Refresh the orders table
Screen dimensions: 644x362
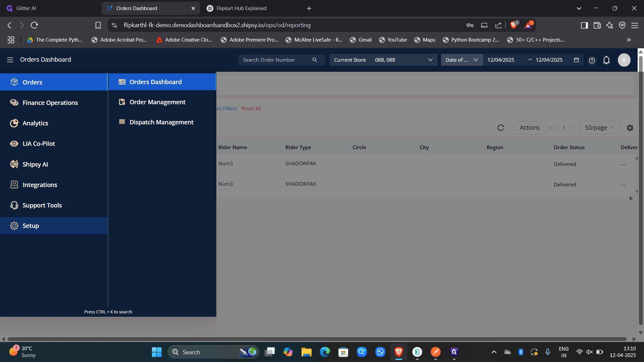click(x=501, y=128)
